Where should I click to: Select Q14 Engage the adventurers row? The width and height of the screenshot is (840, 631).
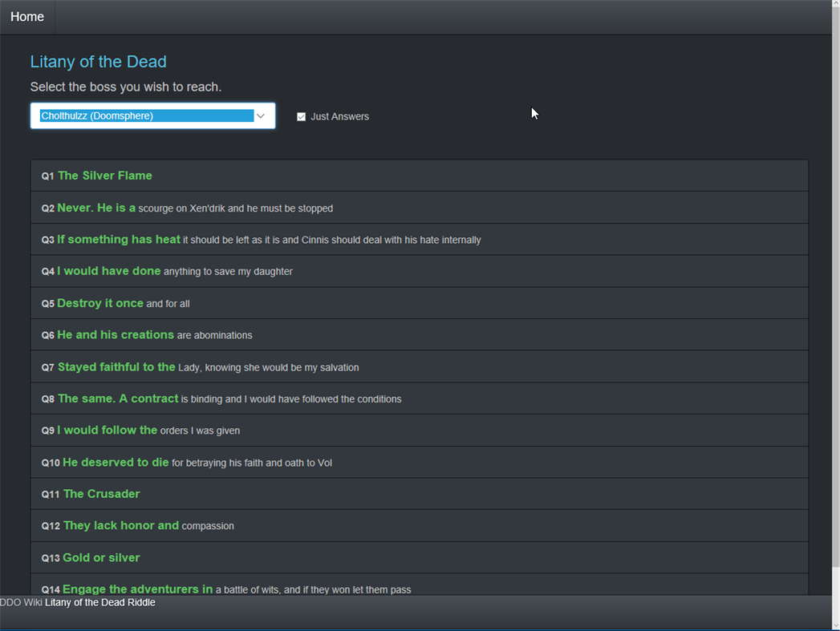pos(420,584)
